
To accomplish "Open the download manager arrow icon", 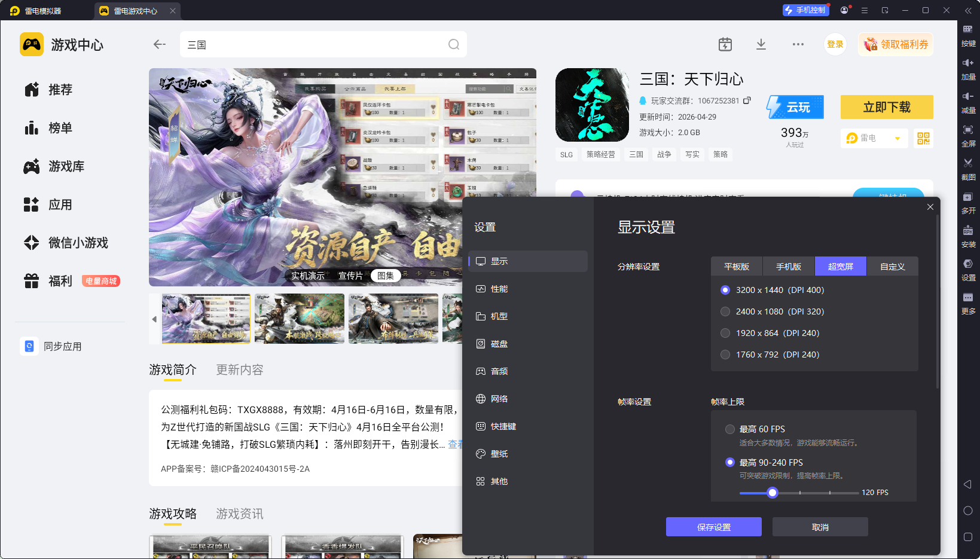I will tap(761, 44).
